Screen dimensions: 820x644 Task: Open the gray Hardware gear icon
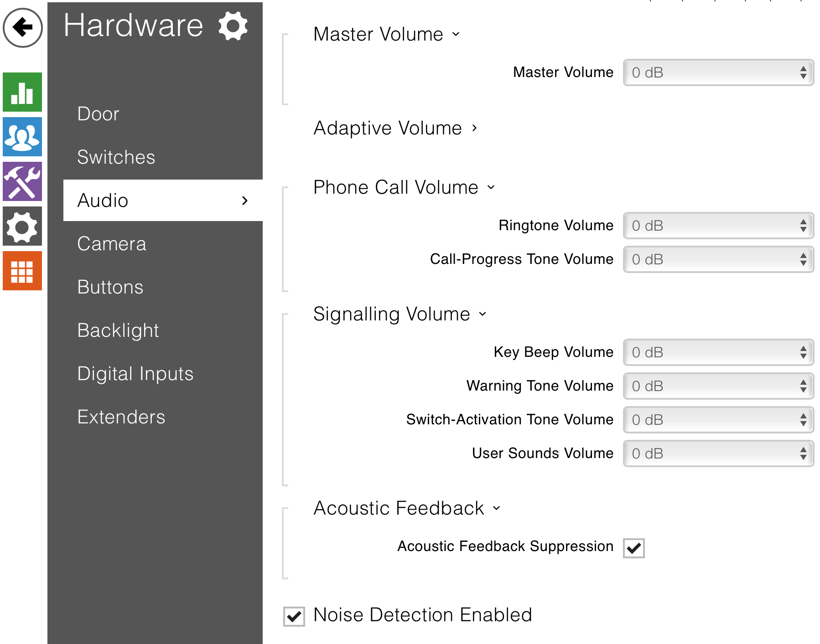click(22, 226)
